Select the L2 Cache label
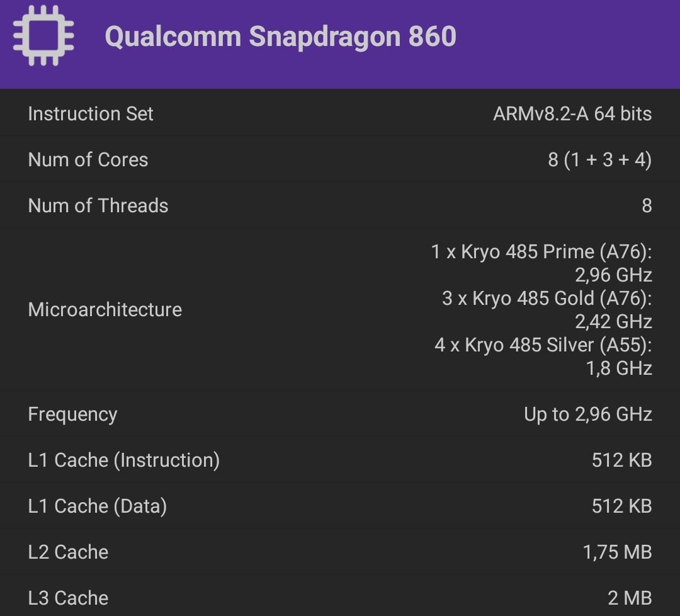The image size is (680, 616). (68, 552)
